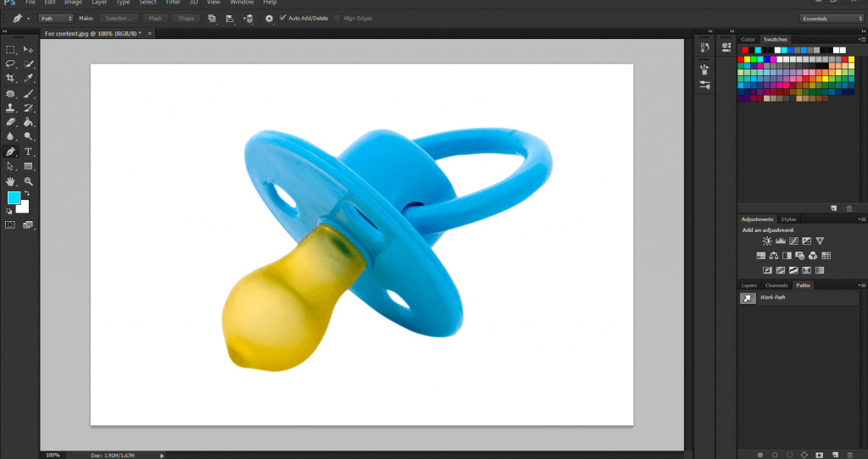
Task: Switch to the Styles tab
Action: [788, 219]
